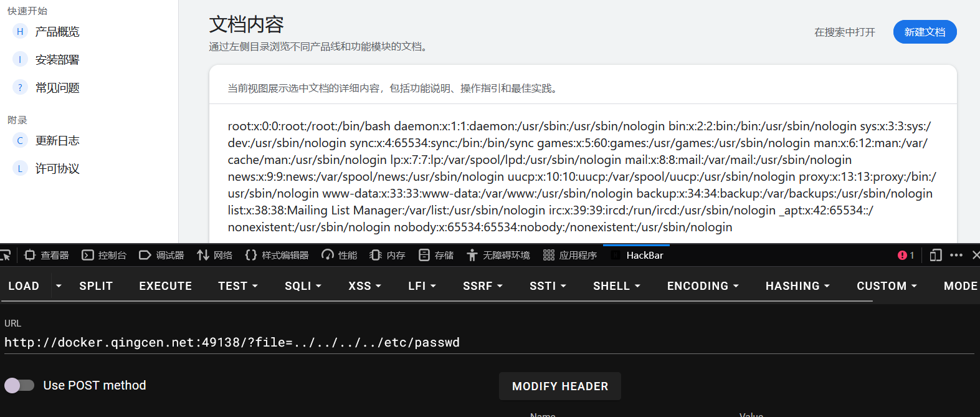Open the HASHING dropdown menu
980x417 pixels.
point(798,286)
